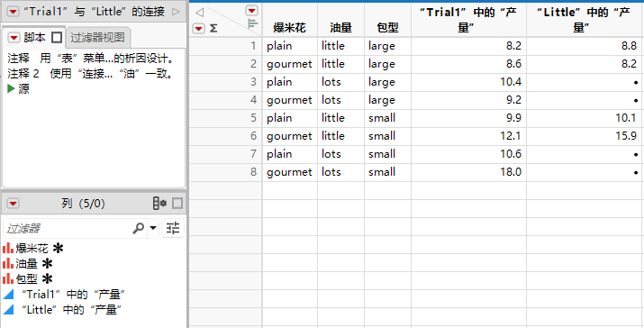Image resolution: width=644 pixels, height=328 pixels.
Task: Click the magnifier search icon in column filter
Action: click(x=139, y=228)
